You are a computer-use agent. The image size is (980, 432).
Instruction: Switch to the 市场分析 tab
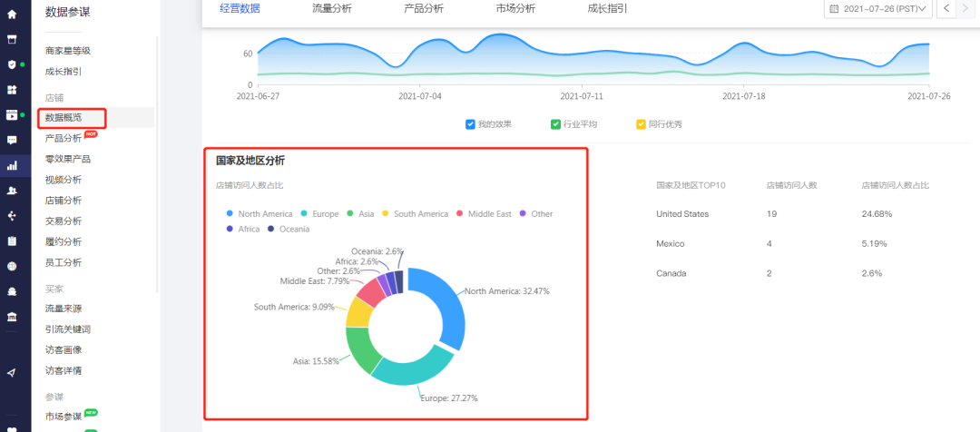coord(515,9)
